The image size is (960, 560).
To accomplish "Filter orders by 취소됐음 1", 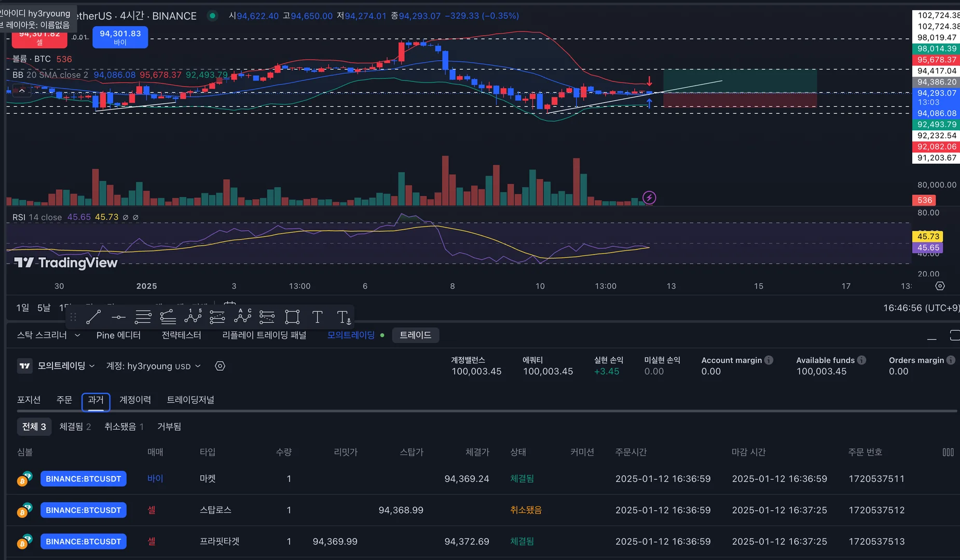I will [x=124, y=427].
